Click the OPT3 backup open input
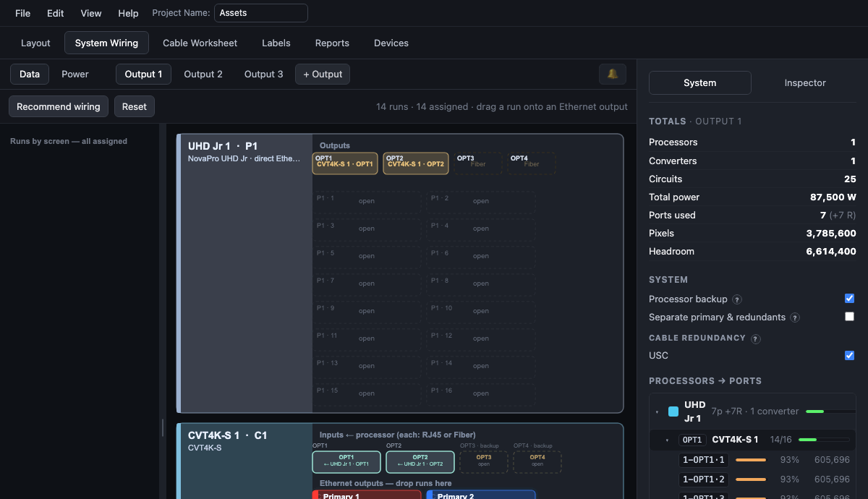This screenshot has height=499, width=868. [x=484, y=462]
